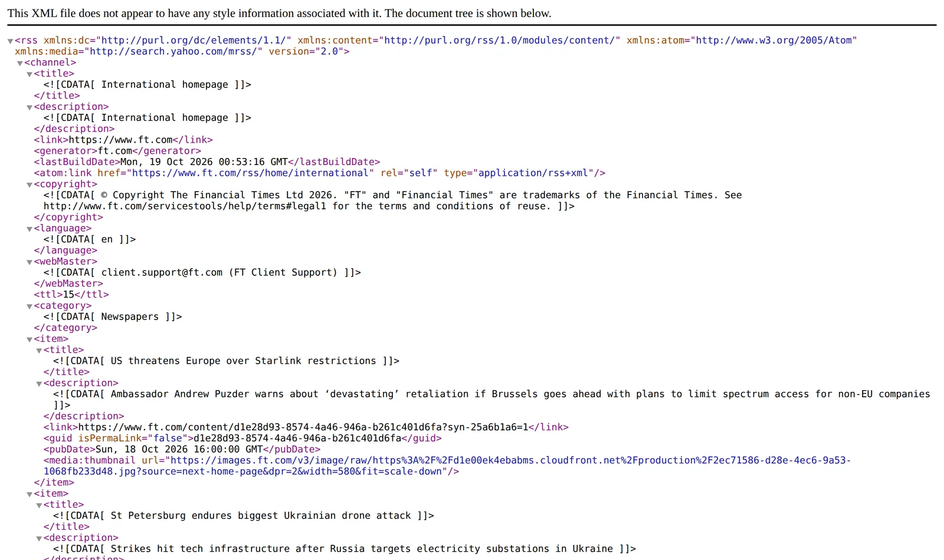Viewport: 944px width, 560px height.
Task: Click the channel link text https://www.ft.com
Action: coord(120,140)
